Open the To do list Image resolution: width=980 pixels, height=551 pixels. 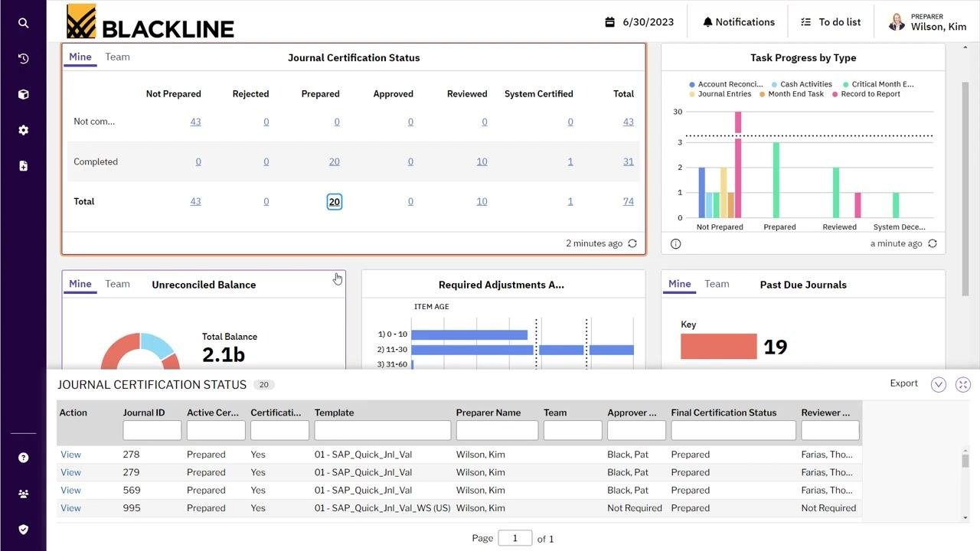tap(831, 22)
